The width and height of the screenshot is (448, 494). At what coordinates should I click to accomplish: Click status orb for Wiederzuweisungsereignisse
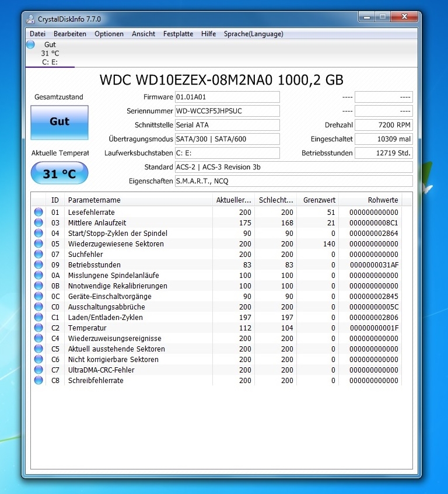(x=38, y=338)
